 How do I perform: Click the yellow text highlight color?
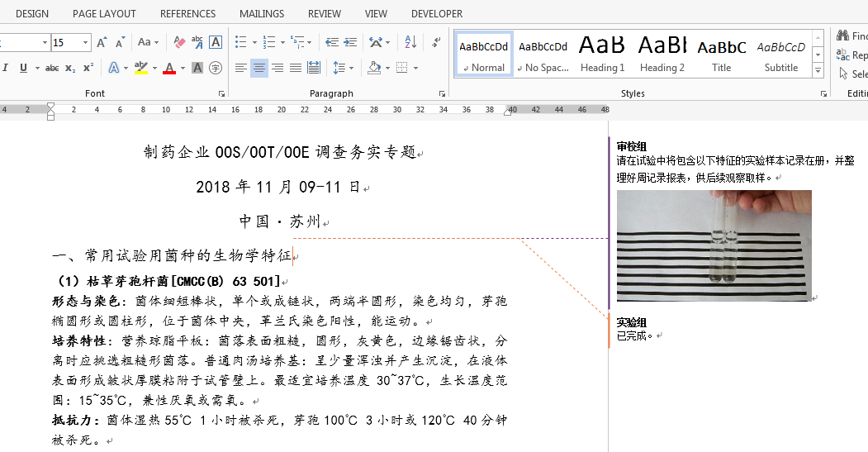click(x=142, y=68)
